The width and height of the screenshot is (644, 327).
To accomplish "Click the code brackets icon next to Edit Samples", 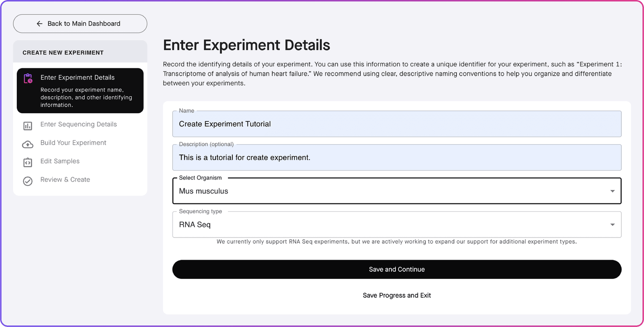I will click(x=27, y=161).
